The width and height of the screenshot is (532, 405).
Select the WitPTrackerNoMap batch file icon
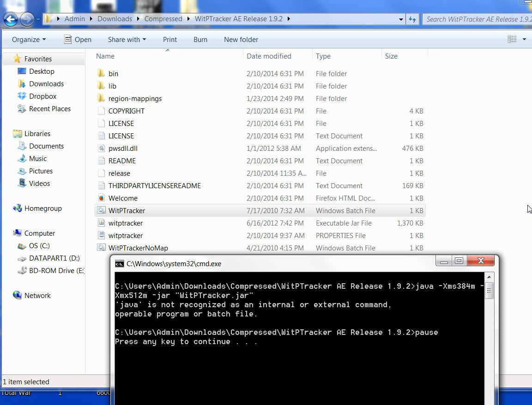pyautogui.click(x=101, y=248)
